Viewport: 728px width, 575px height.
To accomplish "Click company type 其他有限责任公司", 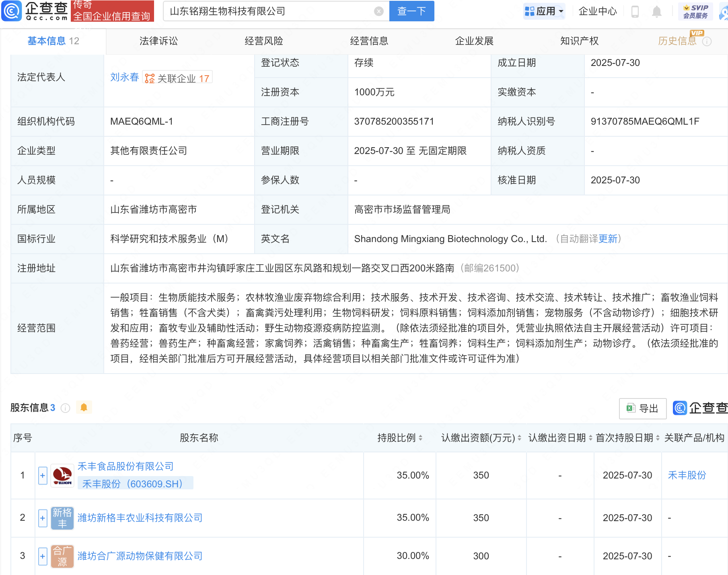I will point(149,151).
